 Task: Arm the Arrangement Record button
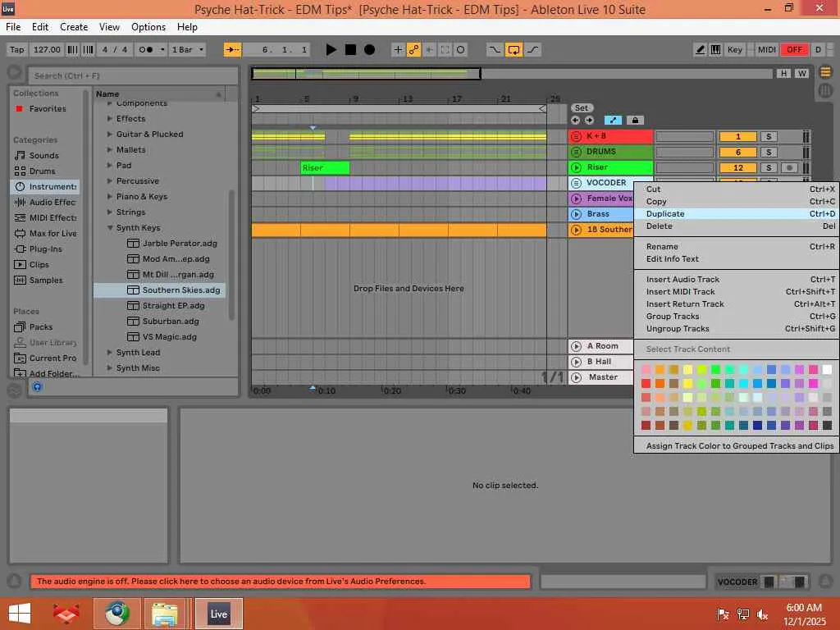[369, 49]
